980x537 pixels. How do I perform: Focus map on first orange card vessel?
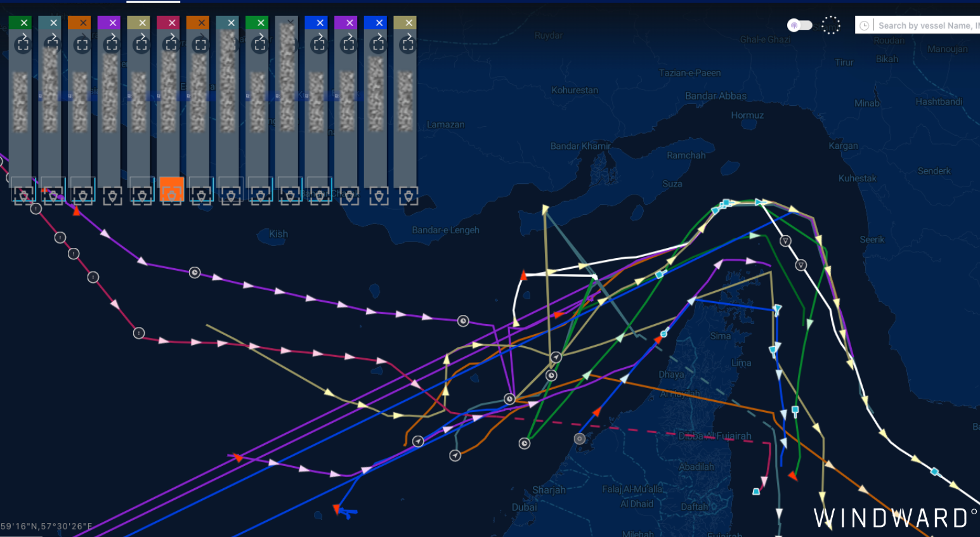82,45
